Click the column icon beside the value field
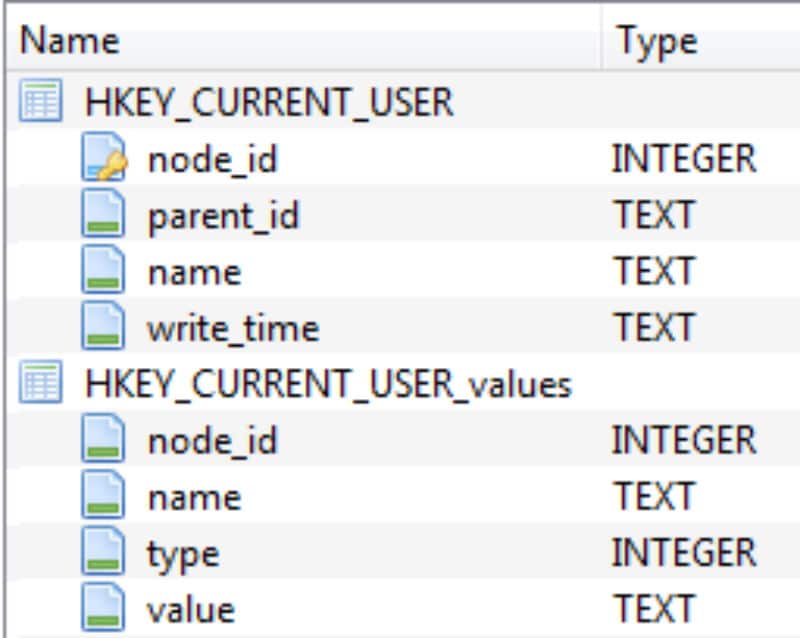The height and width of the screenshot is (638, 800). pyautogui.click(x=104, y=609)
